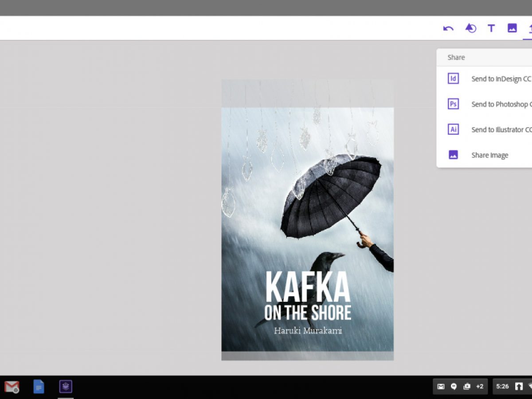
Task: Choose Send to Illustrator CC
Action: [501, 129]
